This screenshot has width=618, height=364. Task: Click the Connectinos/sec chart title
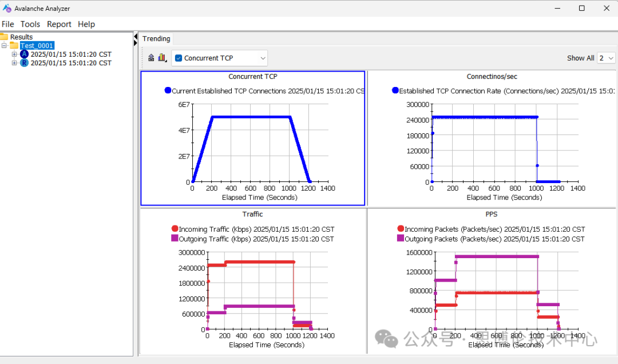492,77
